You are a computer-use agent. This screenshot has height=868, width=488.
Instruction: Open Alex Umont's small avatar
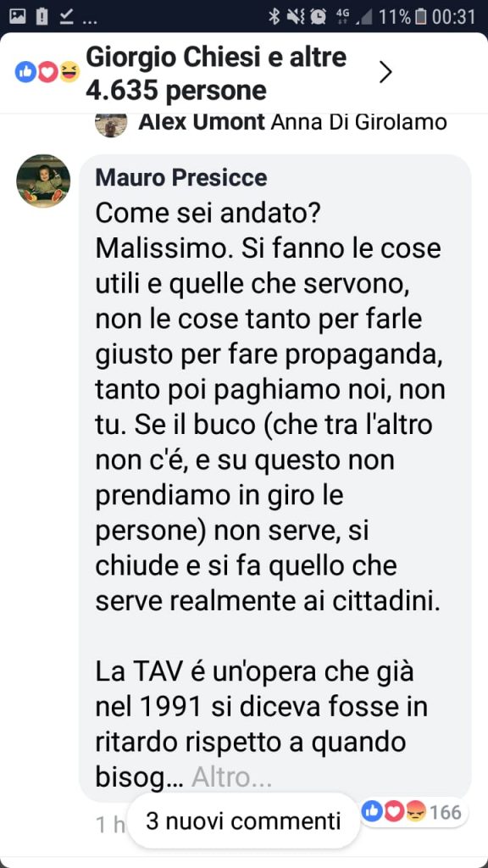pos(111,123)
